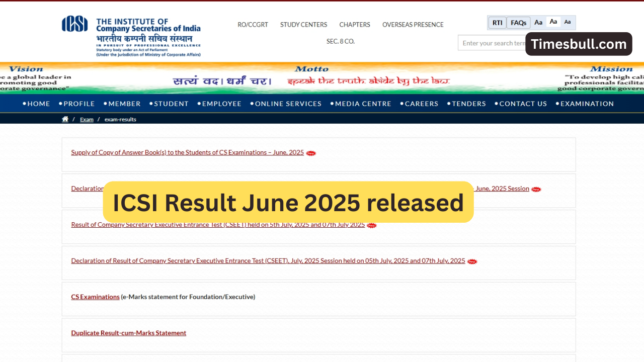
Task: Click the Exam breadcrumb link
Action: [87, 120]
